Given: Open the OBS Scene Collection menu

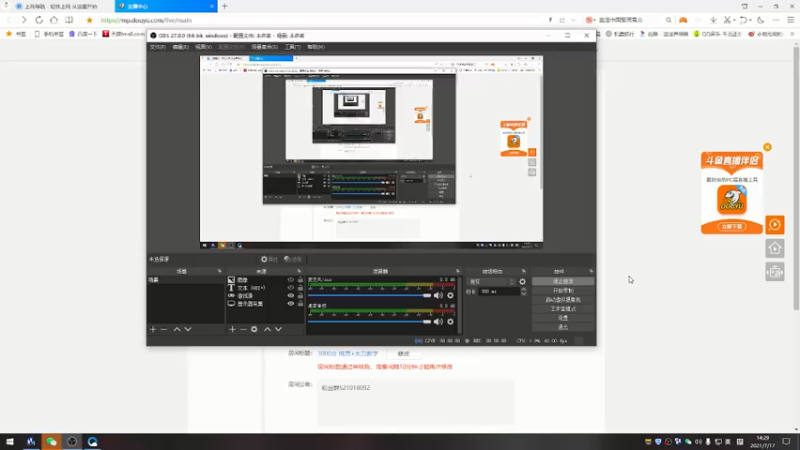Looking at the screenshot, I should pyautogui.click(x=264, y=47).
